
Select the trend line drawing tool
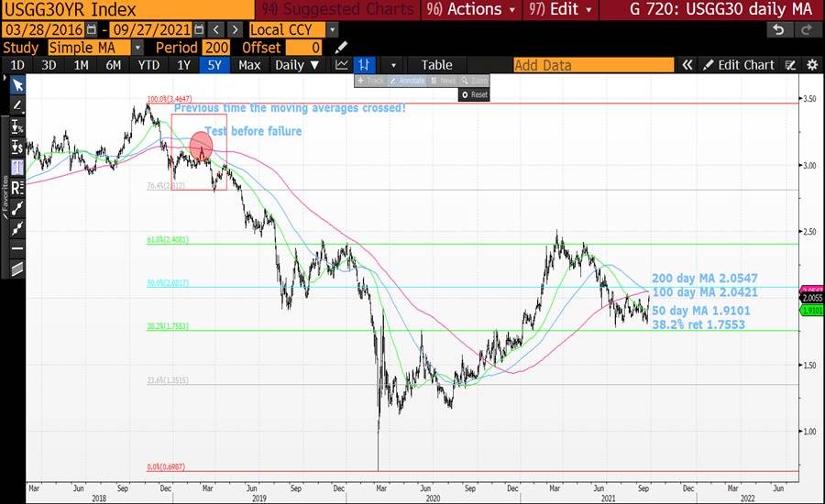pyautogui.click(x=16, y=105)
